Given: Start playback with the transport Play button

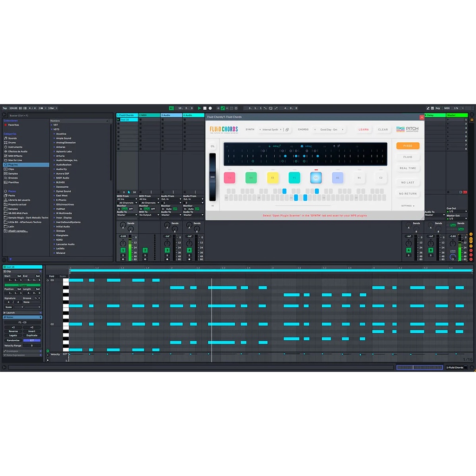Looking at the screenshot, I should point(199,108).
